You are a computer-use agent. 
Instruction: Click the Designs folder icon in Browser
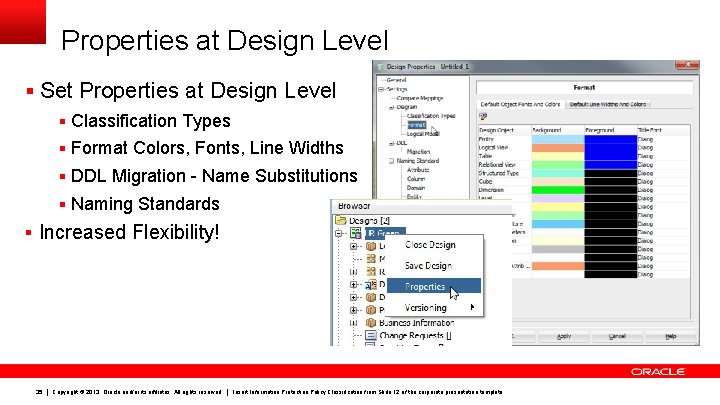pyautogui.click(x=341, y=220)
